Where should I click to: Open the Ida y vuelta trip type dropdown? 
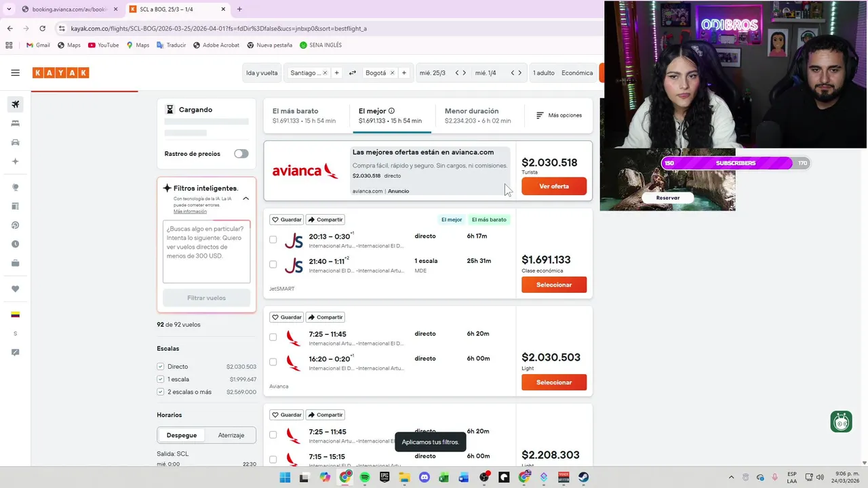262,73
